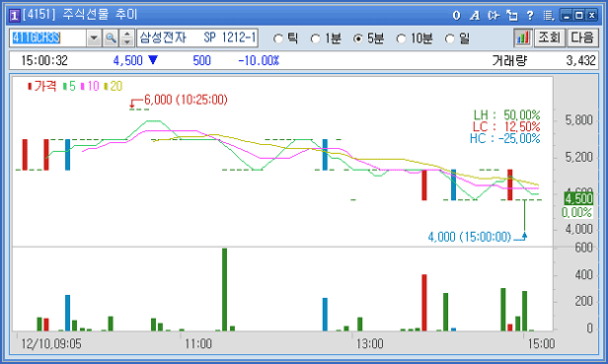Toggle the bar chart view icon
This screenshot has height=364, width=608.
coord(522,38)
